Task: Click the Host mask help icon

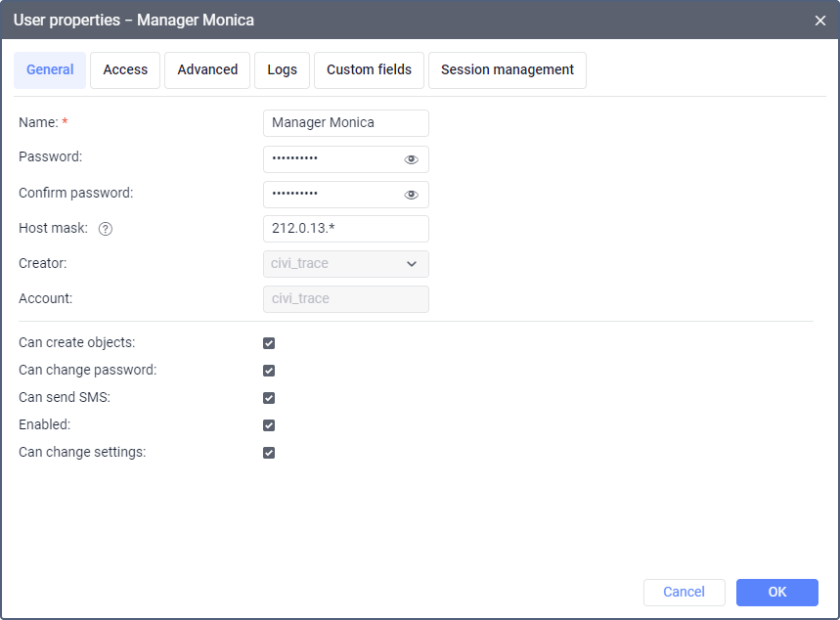Action: click(x=106, y=229)
